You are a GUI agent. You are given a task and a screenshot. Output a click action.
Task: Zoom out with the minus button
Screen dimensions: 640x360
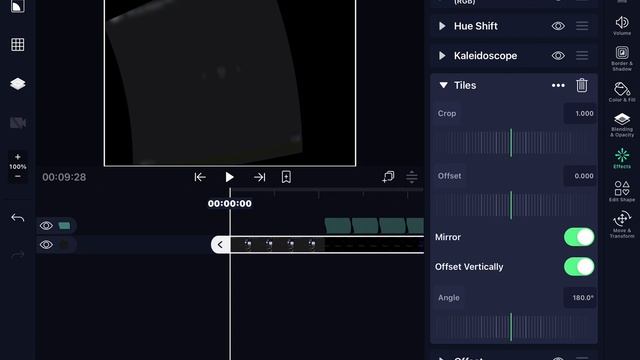(18, 176)
